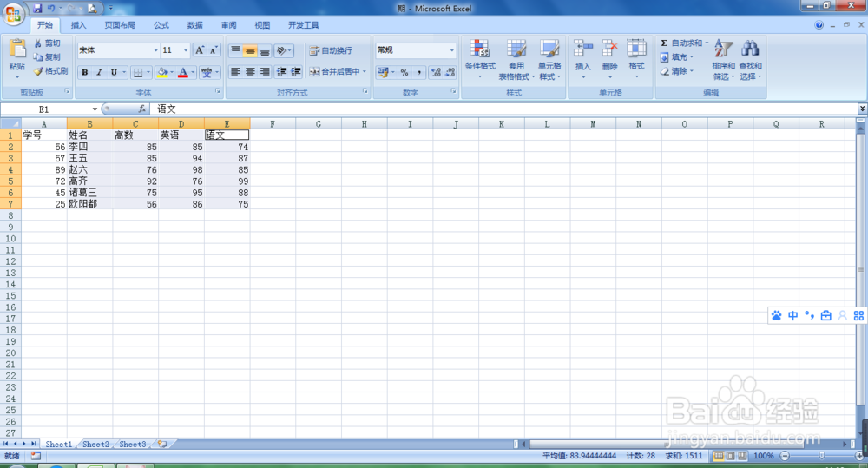The image size is (868, 468).
Task: Cut the selected cells
Action: (47, 43)
